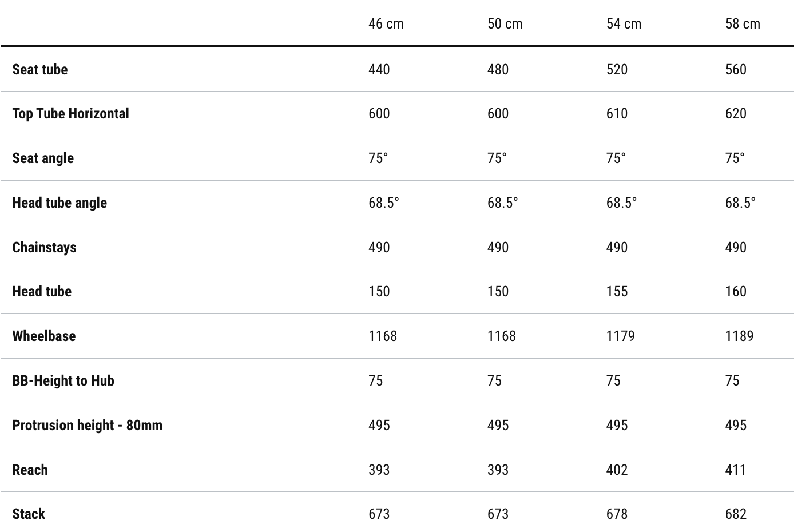794x532 pixels.
Task: Select the 610 top tube value
Action: click(617, 113)
